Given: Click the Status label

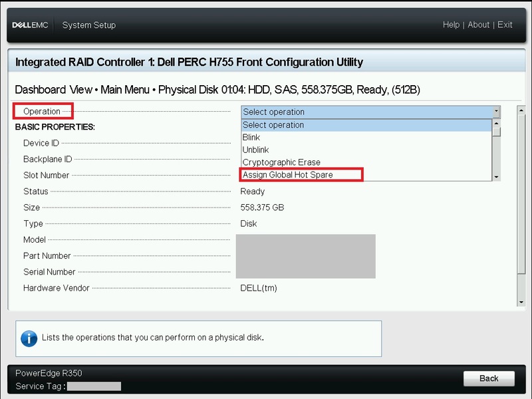Looking at the screenshot, I should 36,192.
